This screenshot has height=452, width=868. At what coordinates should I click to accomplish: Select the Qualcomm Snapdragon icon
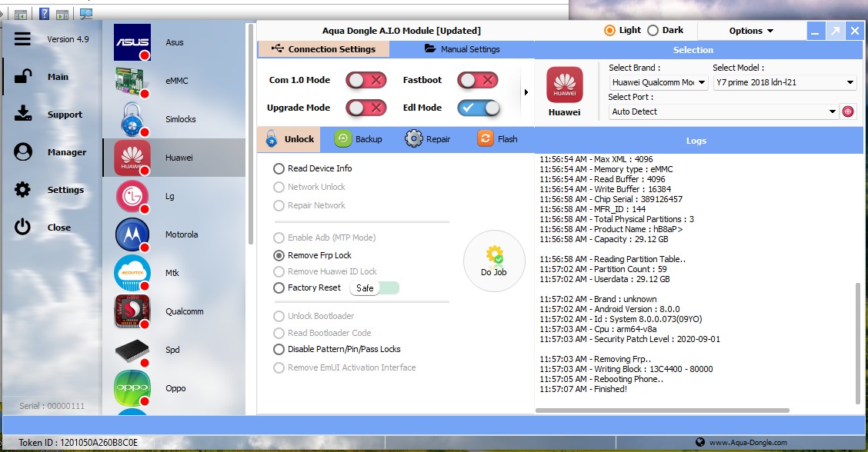(x=132, y=311)
